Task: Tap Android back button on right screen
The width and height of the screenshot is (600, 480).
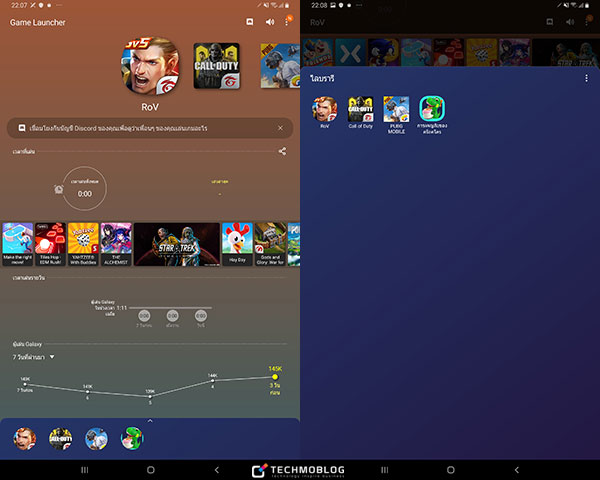Action: pos(517,470)
